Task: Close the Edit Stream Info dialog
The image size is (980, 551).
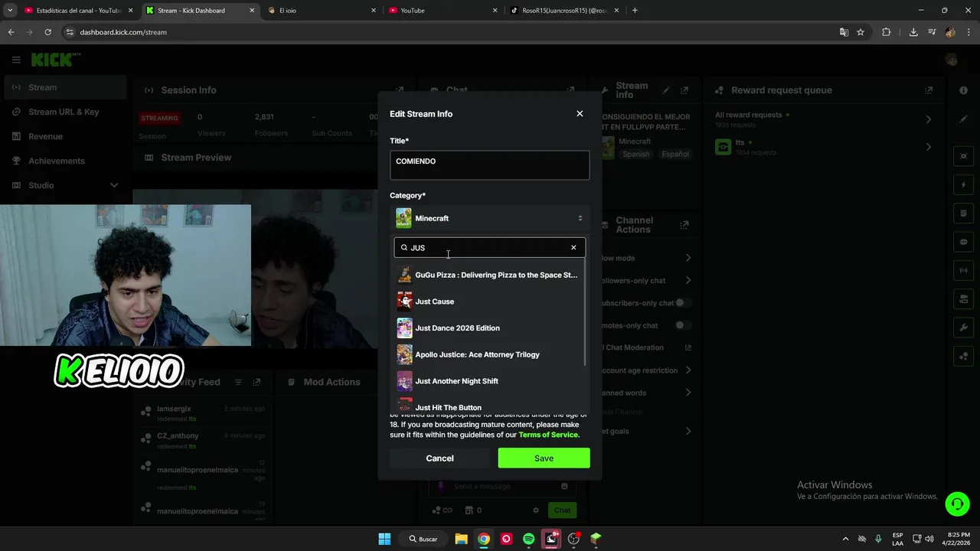Action: click(x=580, y=113)
